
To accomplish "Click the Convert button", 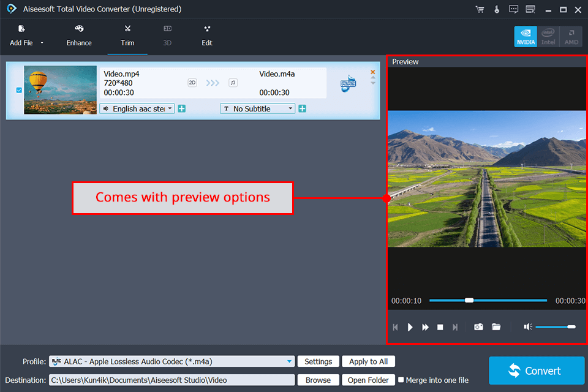I will [537, 371].
